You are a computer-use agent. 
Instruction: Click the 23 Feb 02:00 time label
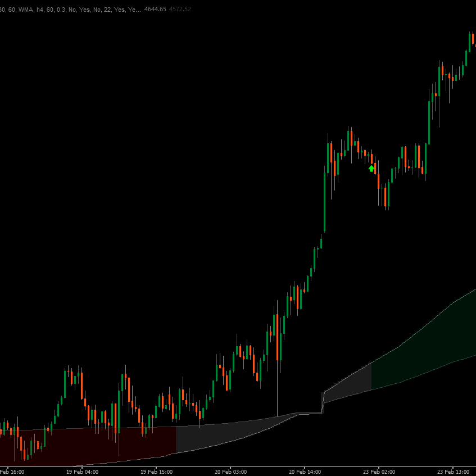pos(379,472)
